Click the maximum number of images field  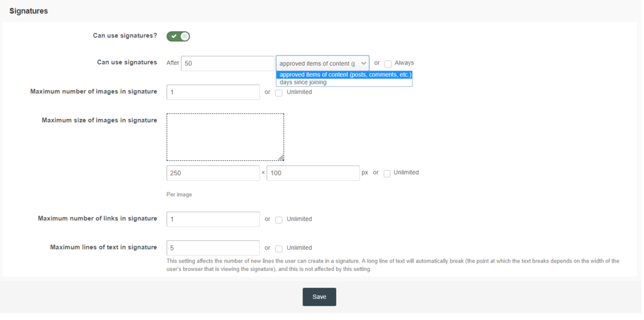point(213,92)
